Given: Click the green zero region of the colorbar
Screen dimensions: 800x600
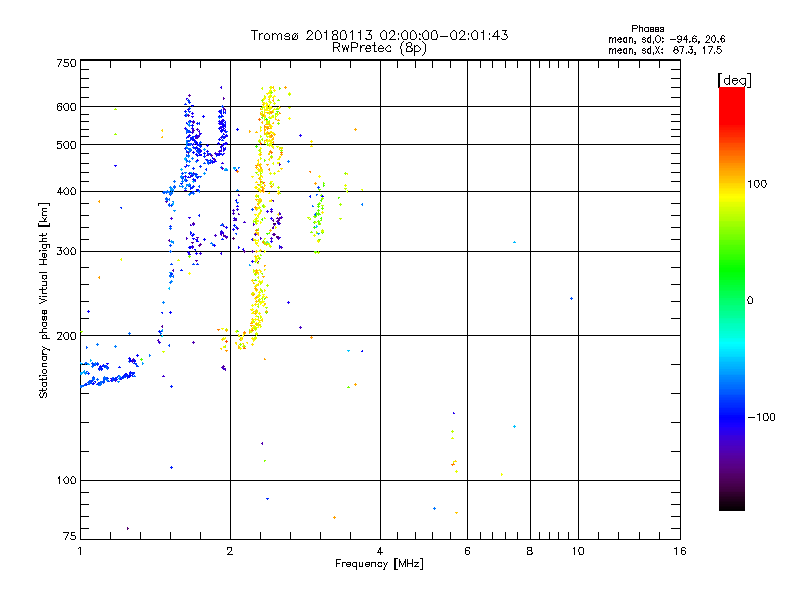Looking at the screenshot, I should pyautogui.click(x=732, y=300).
